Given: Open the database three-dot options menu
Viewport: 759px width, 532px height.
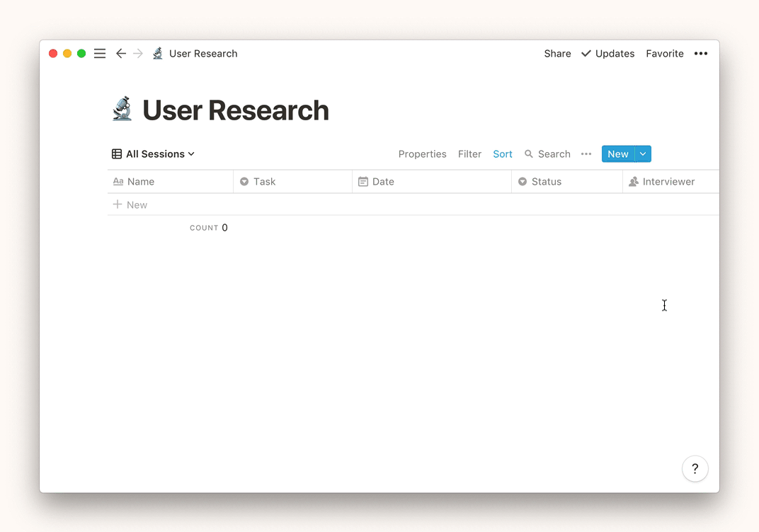Looking at the screenshot, I should (586, 154).
